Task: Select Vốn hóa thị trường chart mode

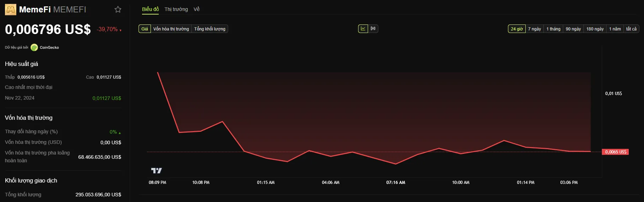Action: (171, 29)
